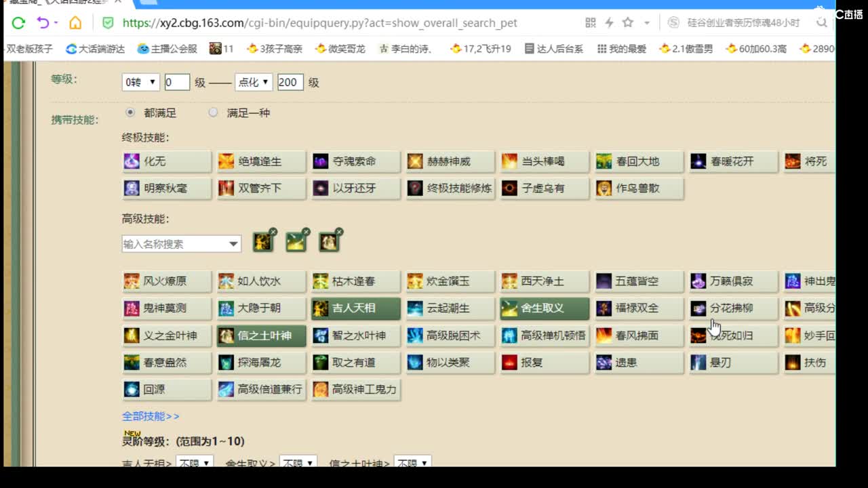Select the 作鸟兽散 skill

pos(639,188)
